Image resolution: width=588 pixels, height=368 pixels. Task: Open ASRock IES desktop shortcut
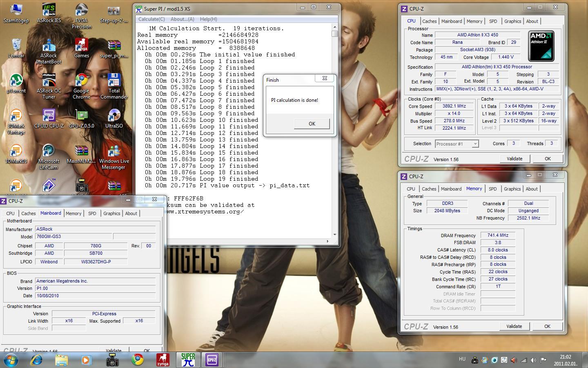coord(49,13)
